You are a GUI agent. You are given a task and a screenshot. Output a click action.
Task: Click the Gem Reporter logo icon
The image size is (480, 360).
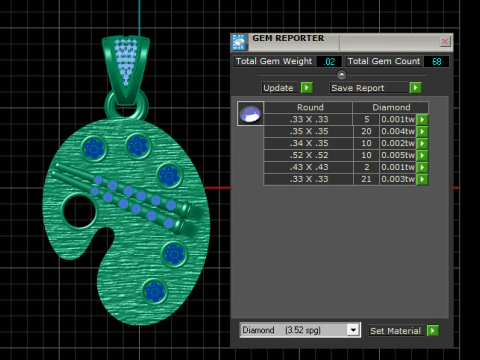[239, 42]
